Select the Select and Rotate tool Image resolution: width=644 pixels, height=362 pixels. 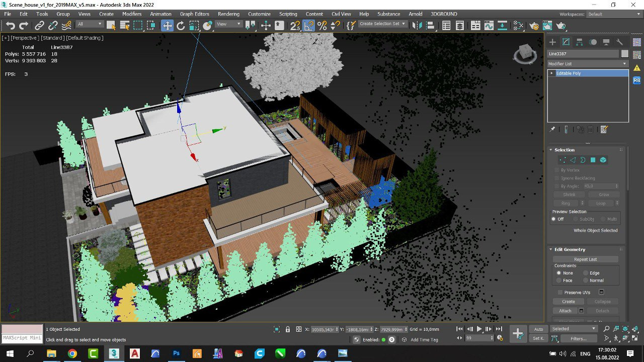[181, 26]
